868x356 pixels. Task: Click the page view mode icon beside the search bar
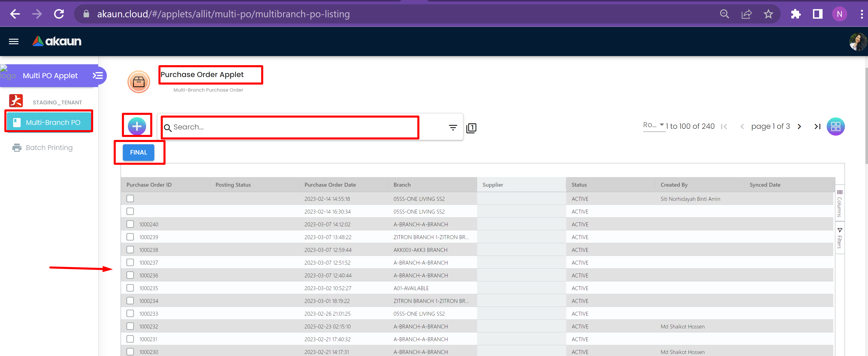[471, 128]
